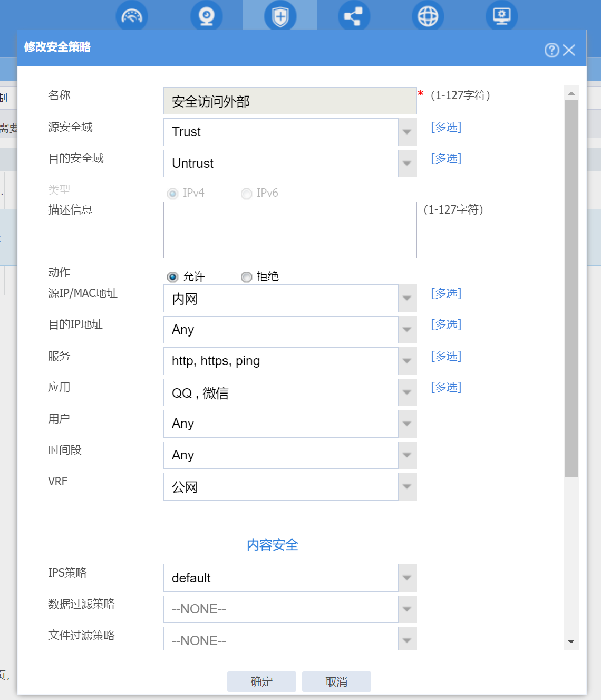The width and height of the screenshot is (601, 700).
Task: Expand the 目的IP地址 dropdown arrow
Action: pos(407,330)
